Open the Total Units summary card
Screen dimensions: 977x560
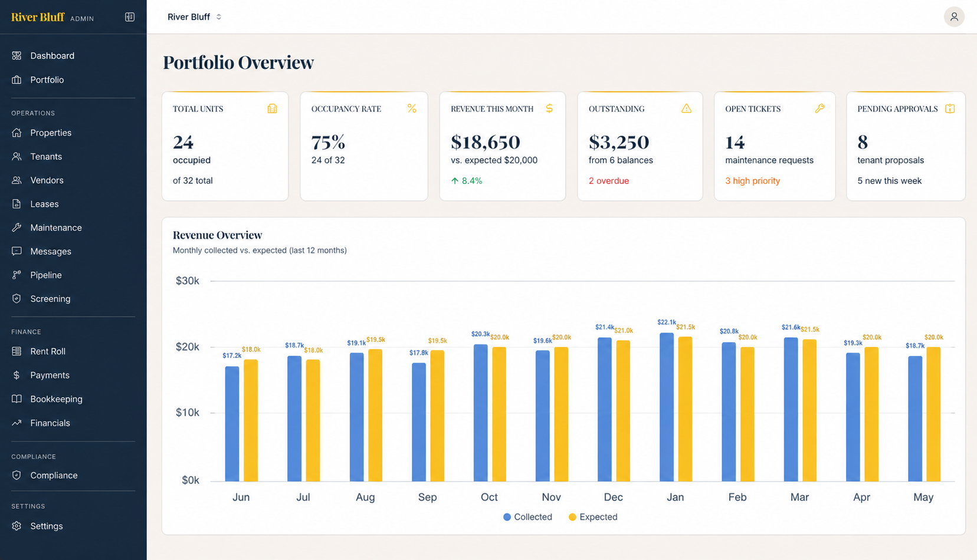click(225, 146)
